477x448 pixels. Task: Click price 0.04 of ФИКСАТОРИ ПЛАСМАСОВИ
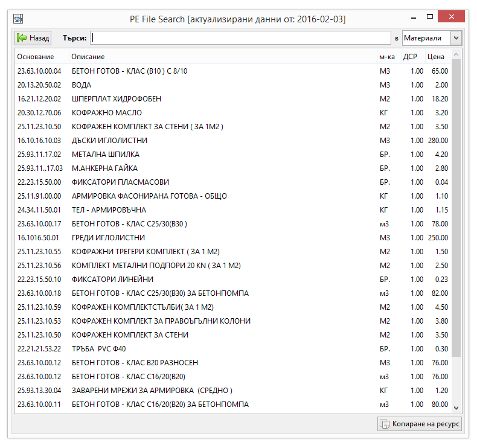pos(442,182)
